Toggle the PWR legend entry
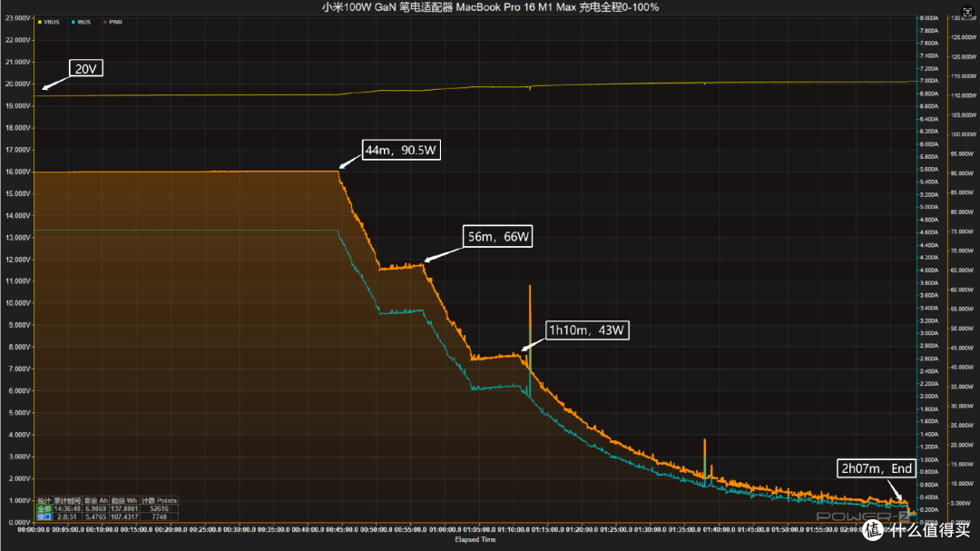980x551 pixels. pyautogui.click(x=113, y=22)
